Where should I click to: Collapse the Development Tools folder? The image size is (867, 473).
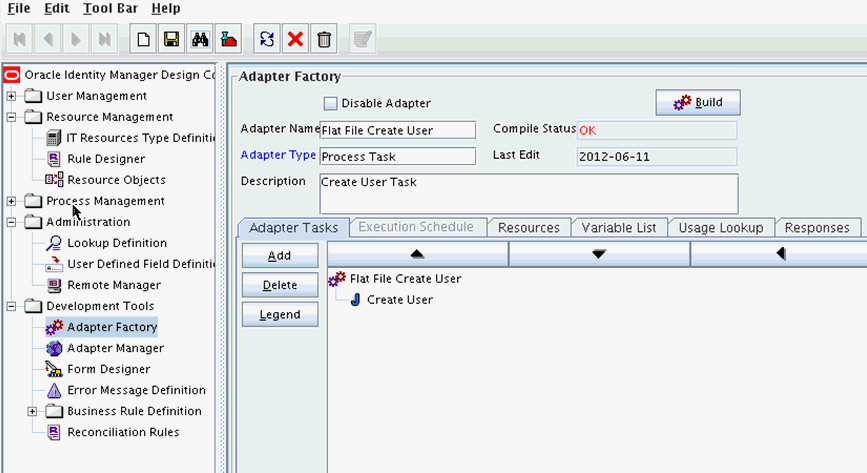pyautogui.click(x=11, y=306)
